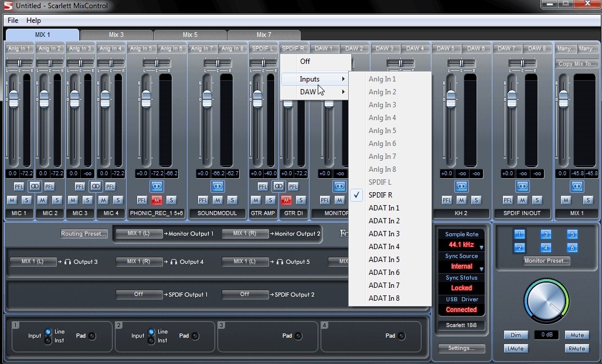Click the PFL button on MIC 1
This screenshot has width=602, height=364.
19,186
